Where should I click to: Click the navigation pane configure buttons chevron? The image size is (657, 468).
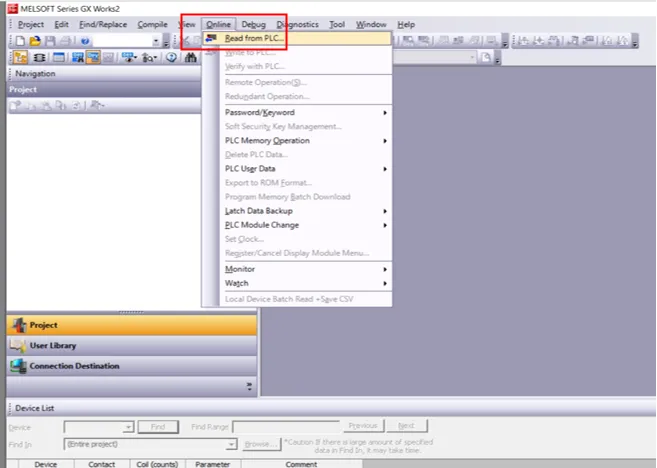click(249, 386)
